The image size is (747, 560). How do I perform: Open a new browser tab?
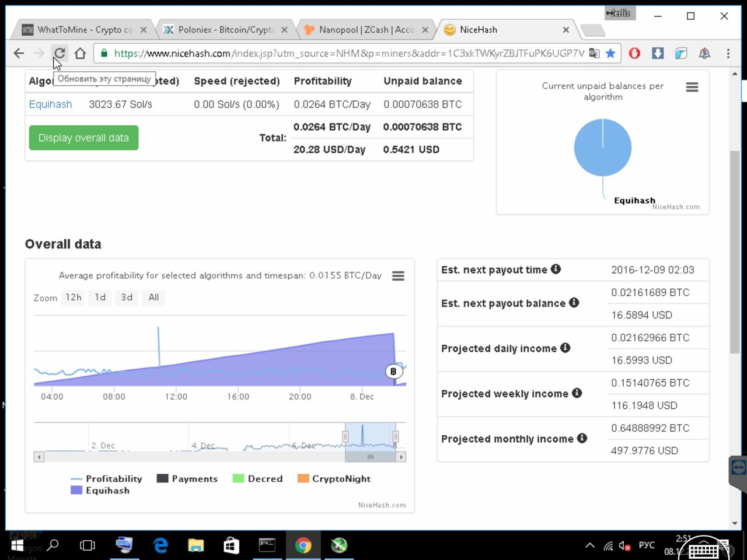(593, 30)
